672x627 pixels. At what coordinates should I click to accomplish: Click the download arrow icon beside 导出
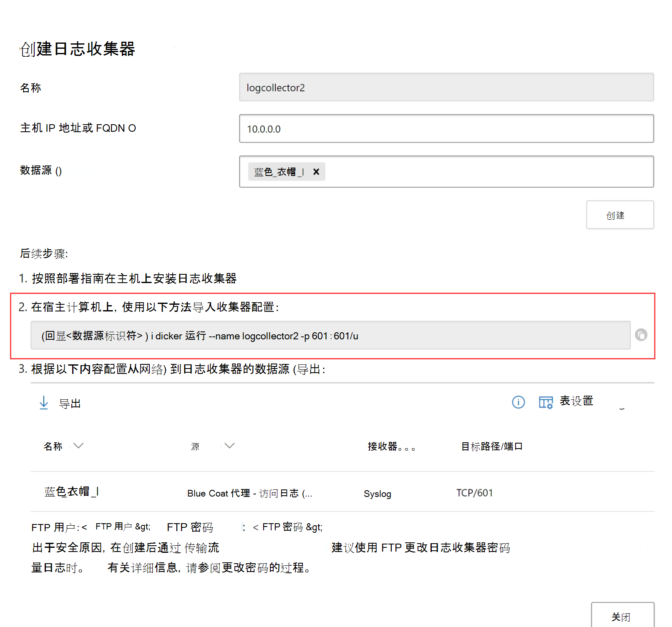[x=44, y=403]
